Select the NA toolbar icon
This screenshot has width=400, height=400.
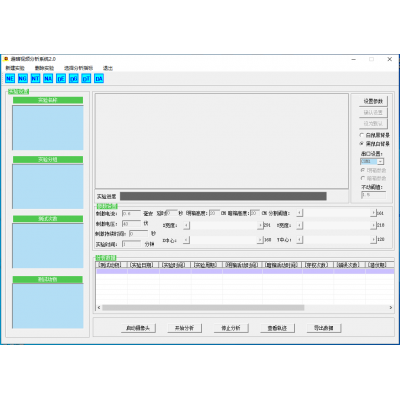tap(48, 79)
